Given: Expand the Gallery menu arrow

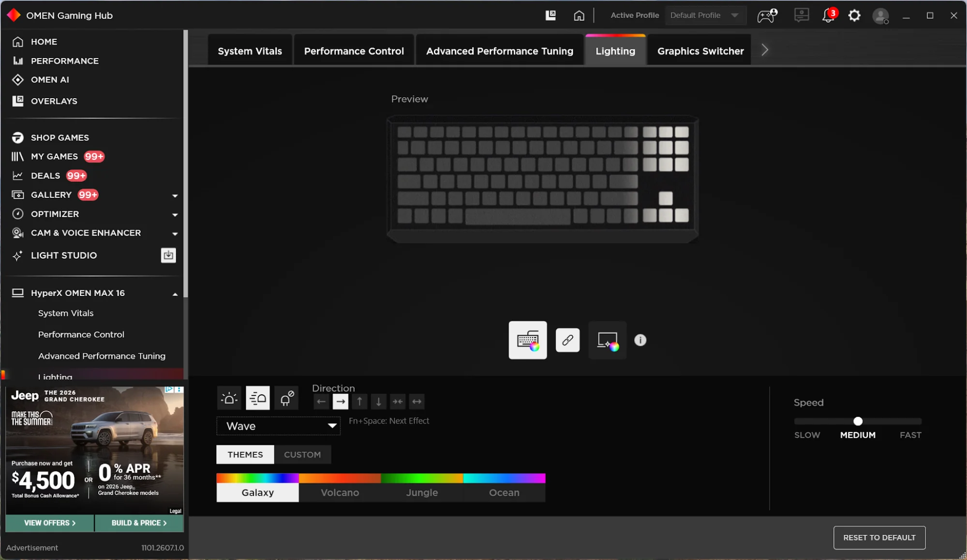Looking at the screenshot, I should click(x=175, y=195).
